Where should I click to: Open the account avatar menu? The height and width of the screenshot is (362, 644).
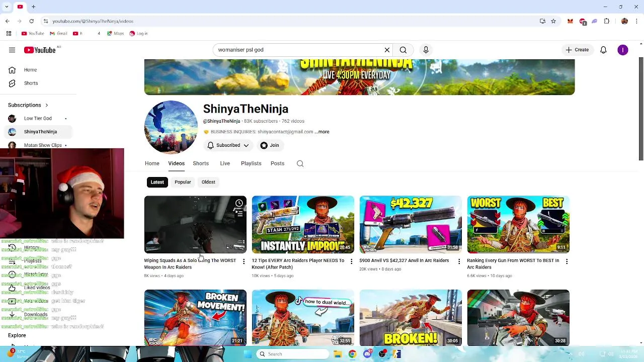coord(623,50)
